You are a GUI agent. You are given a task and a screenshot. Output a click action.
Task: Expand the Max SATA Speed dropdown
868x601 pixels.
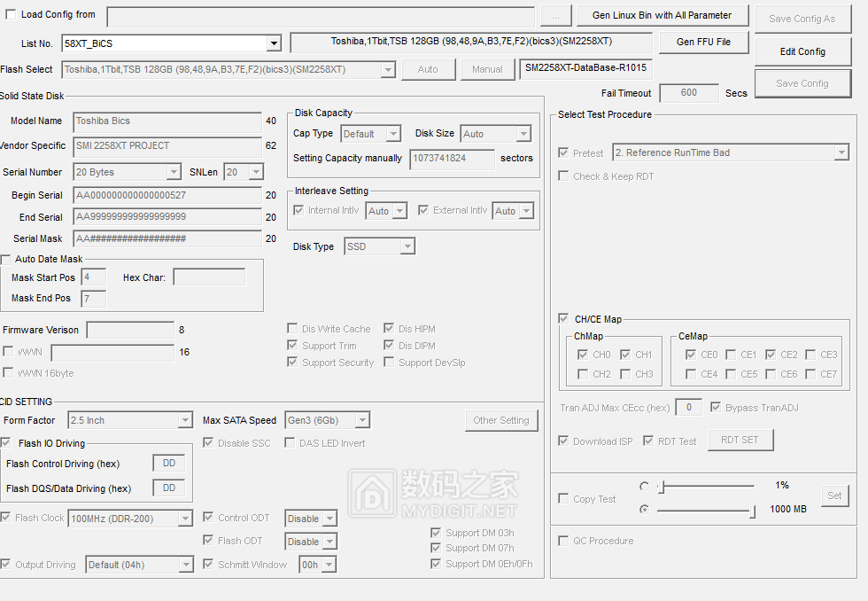tap(361, 420)
